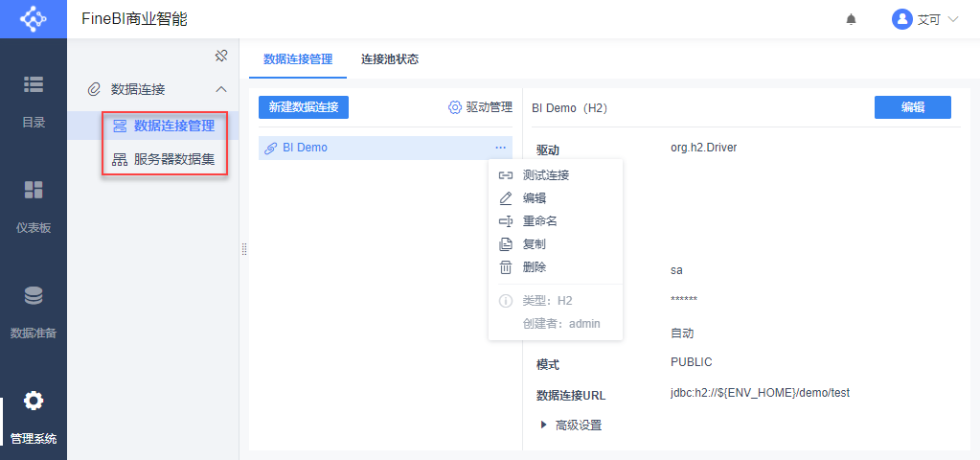Image resolution: width=980 pixels, height=460 pixels.
Task: Toggle the pin icon in side panel
Action: point(220,57)
